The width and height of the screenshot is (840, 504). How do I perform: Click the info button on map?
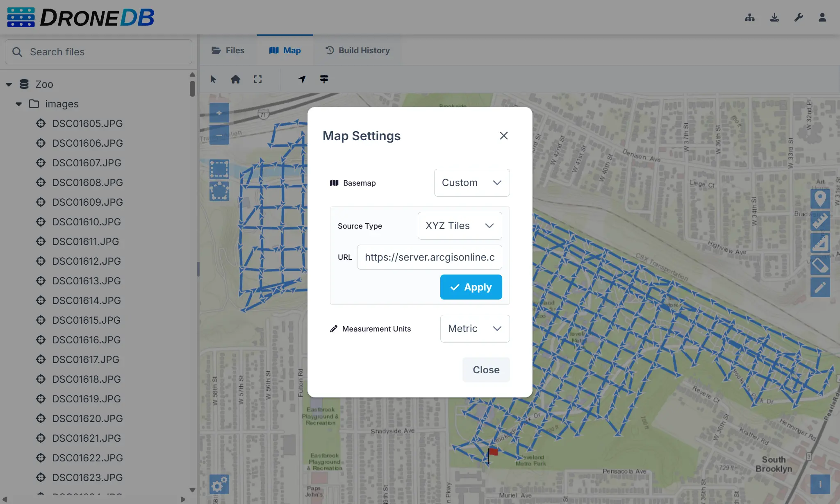820,484
